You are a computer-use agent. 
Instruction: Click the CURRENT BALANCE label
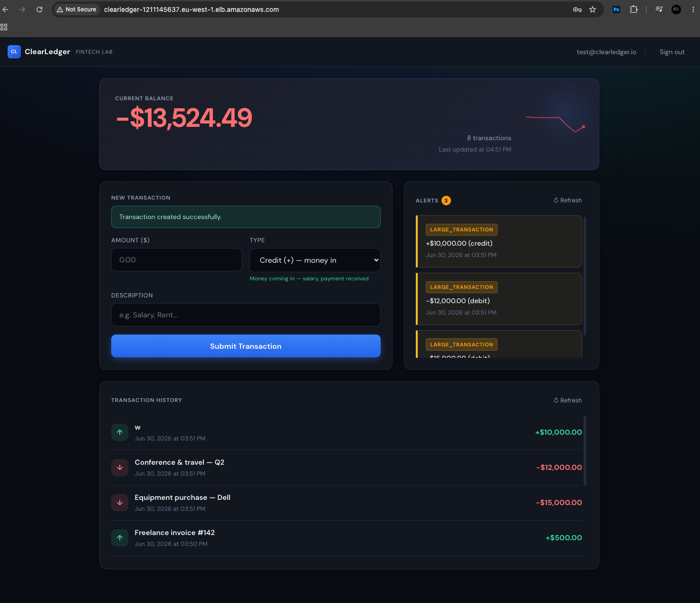click(x=144, y=98)
